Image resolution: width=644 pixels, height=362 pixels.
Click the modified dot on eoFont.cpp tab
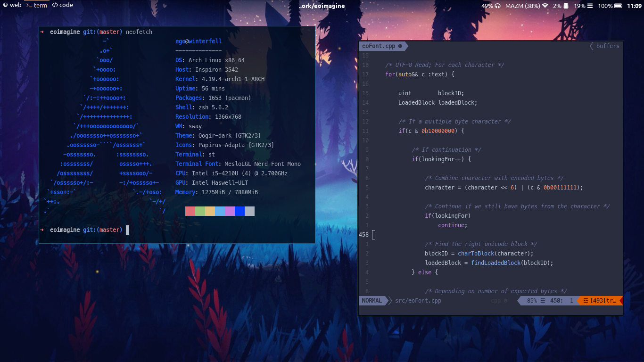[400, 46]
